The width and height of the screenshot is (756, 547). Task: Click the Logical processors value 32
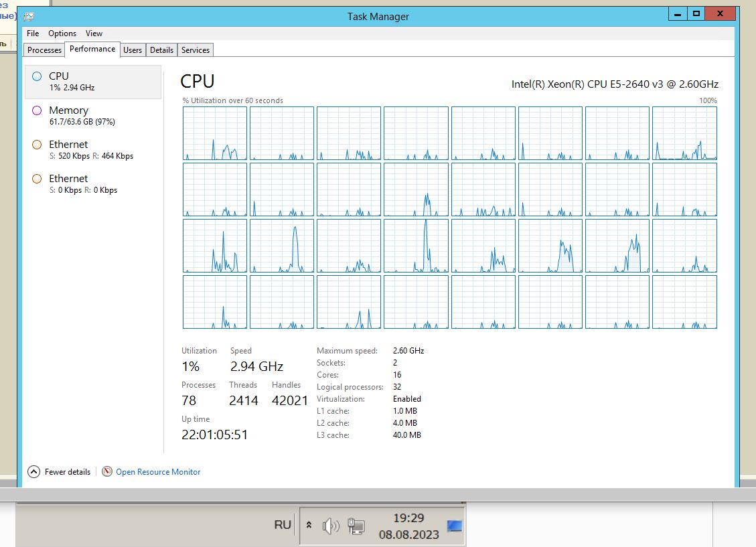tap(397, 386)
